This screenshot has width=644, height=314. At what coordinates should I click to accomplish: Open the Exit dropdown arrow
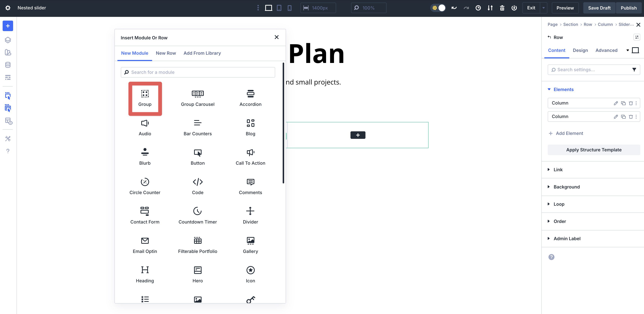click(543, 8)
